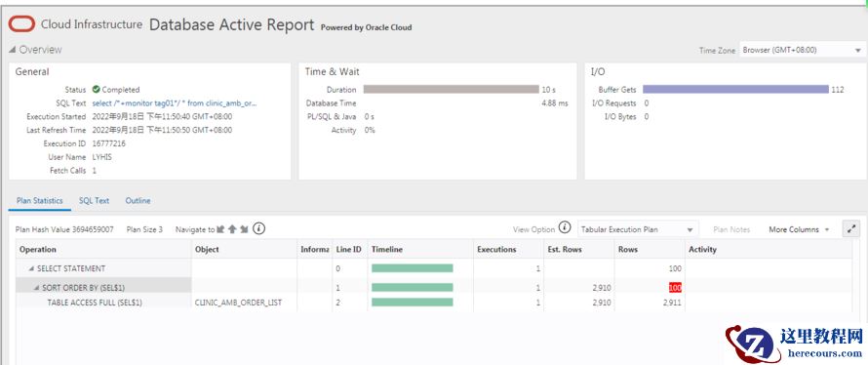868x365 pixels.
Task: Open info icon beside Navigate to
Action: pyautogui.click(x=258, y=228)
